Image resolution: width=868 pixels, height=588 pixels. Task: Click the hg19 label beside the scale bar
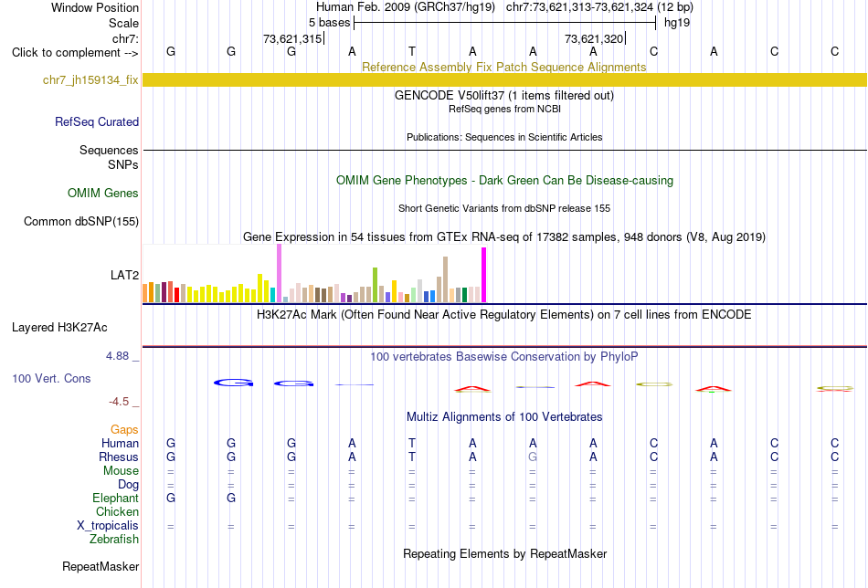(x=677, y=23)
